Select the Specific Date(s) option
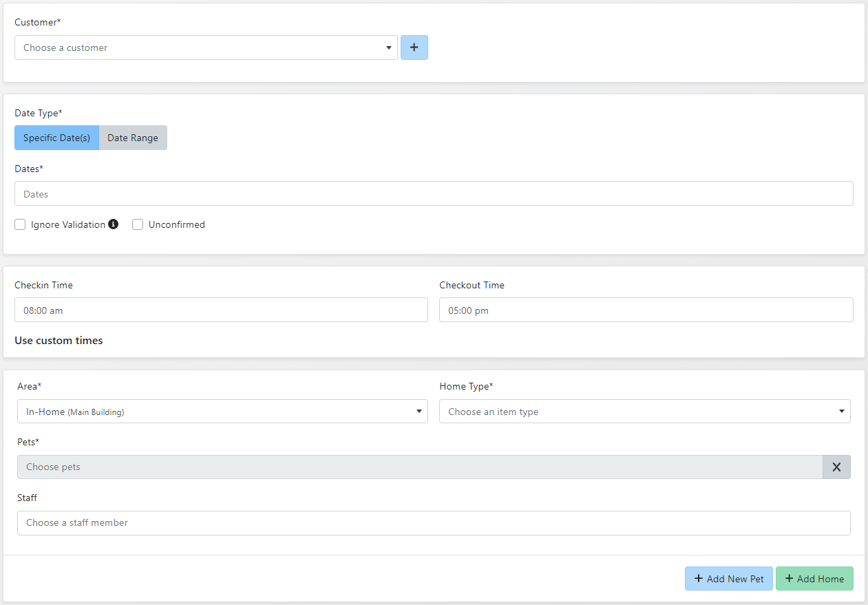 tap(56, 138)
